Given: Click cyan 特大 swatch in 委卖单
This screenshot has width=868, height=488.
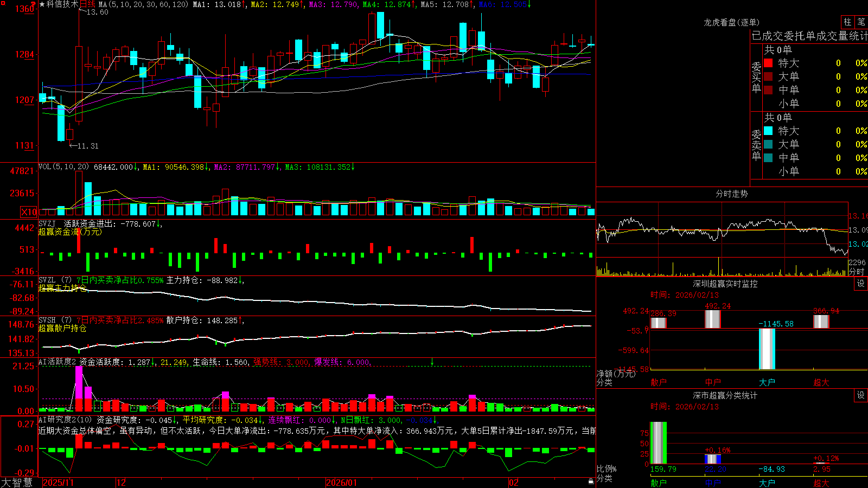Looking at the screenshot, I should pos(768,131).
